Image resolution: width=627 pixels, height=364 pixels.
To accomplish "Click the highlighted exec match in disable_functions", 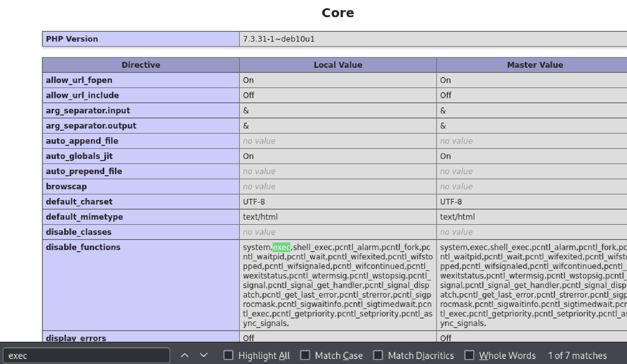I will 281,247.
